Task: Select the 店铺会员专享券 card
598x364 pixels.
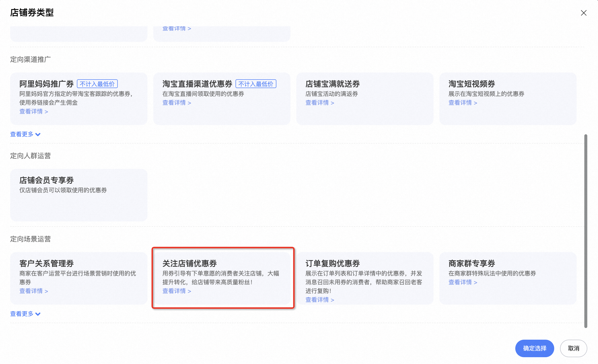Action: coord(79,195)
